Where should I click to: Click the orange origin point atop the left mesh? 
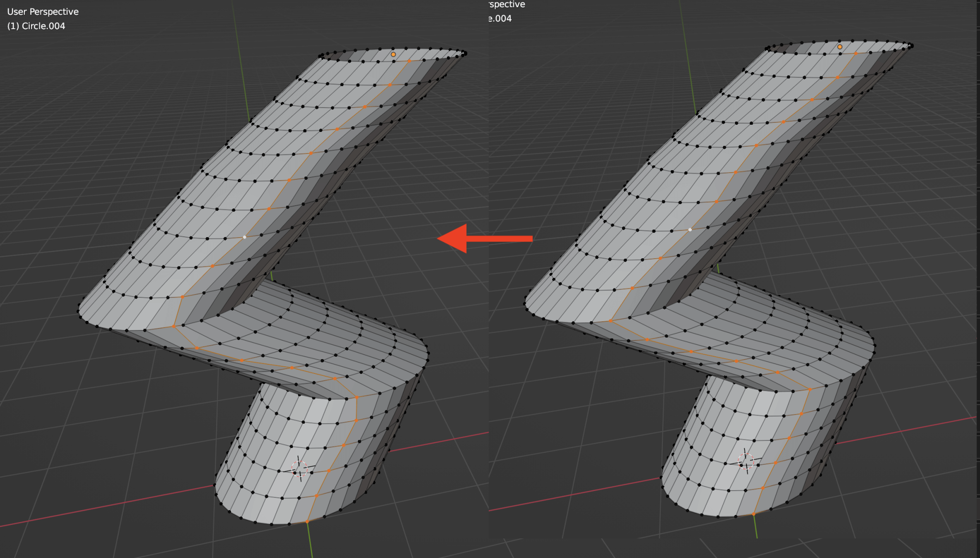point(393,55)
